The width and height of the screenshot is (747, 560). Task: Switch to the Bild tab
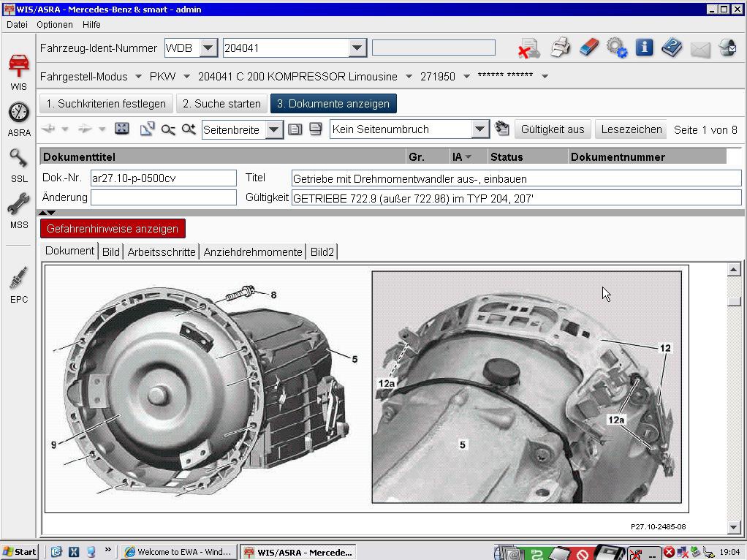[x=110, y=251]
